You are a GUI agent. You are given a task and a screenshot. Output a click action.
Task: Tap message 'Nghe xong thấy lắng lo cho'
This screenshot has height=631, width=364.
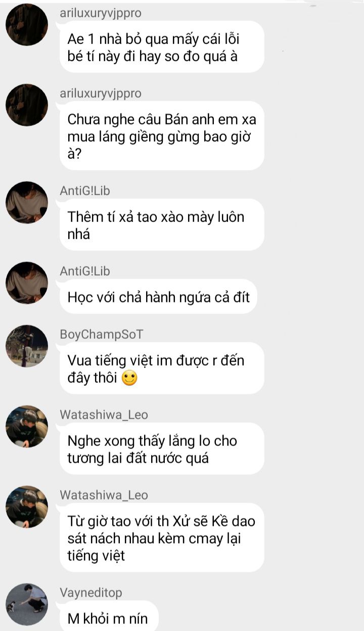tap(162, 448)
